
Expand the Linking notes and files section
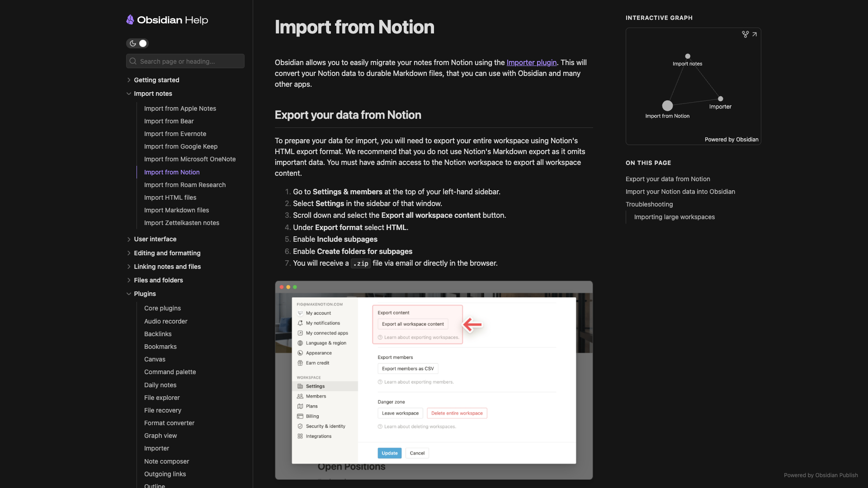(129, 267)
